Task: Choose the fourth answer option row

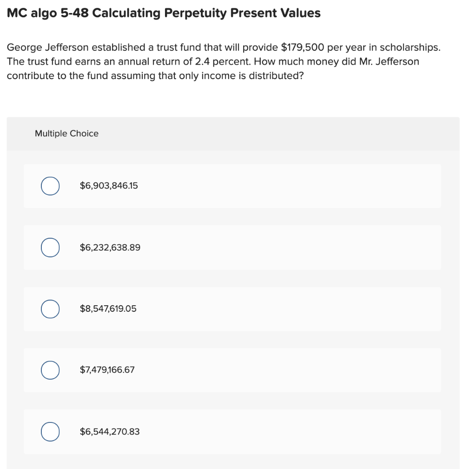Action: 232,370
